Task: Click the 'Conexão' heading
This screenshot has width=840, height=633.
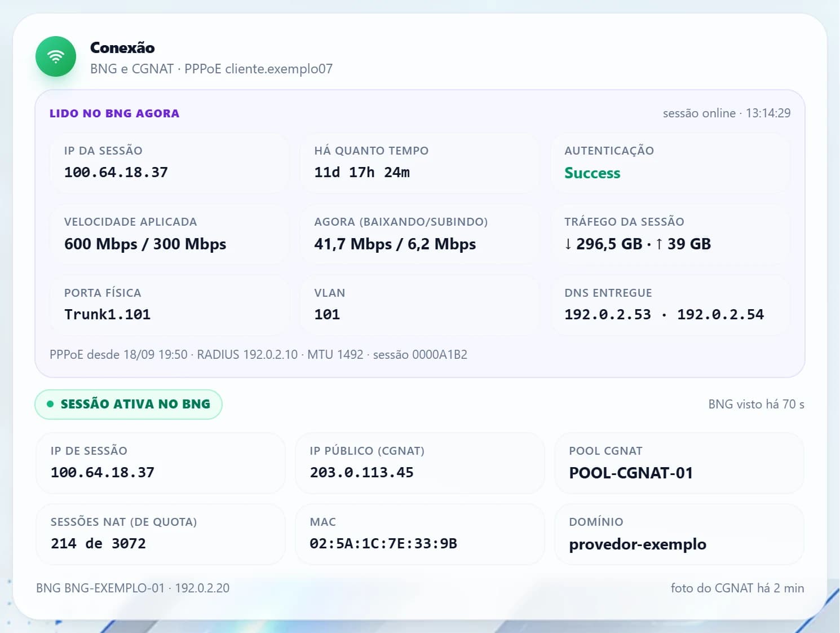Action: pos(122,48)
